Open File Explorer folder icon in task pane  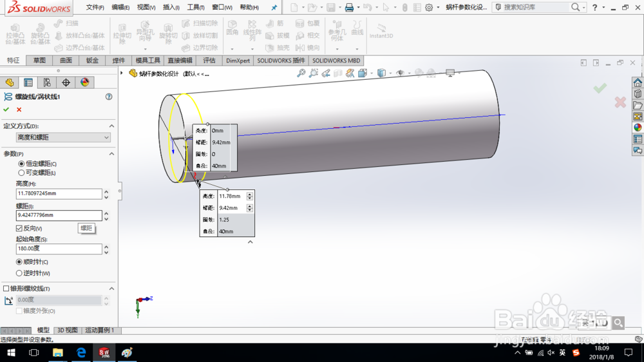point(638,106)
